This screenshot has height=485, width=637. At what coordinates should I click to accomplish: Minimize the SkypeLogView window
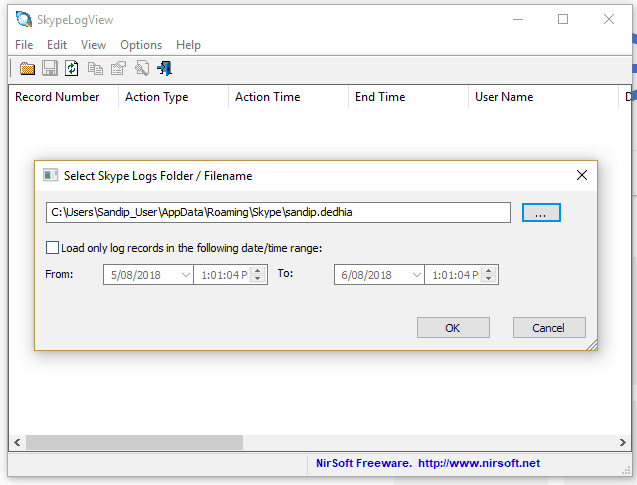point(518,19)
